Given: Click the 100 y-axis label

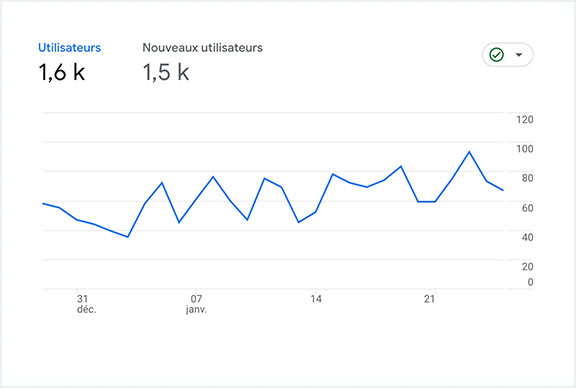Looking at the screenshot, I should point(525,149).
